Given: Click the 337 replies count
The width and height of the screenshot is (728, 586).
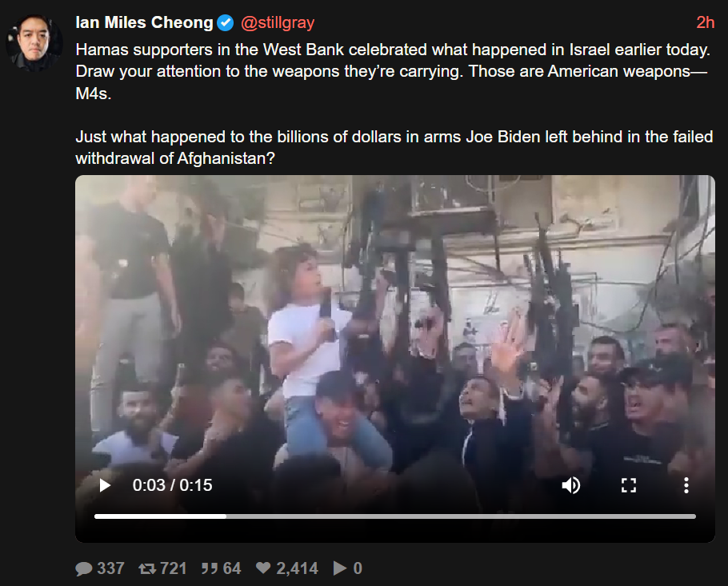Looking at the screenshot, I should (110, 568).
